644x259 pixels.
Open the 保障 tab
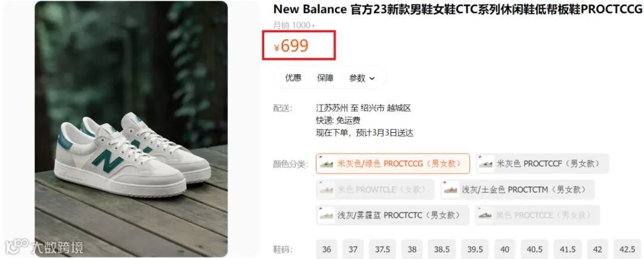(x=326, y=78)
